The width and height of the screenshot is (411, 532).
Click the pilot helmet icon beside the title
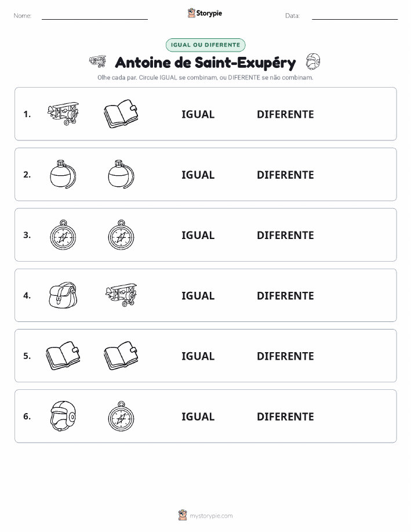point(313,61)
